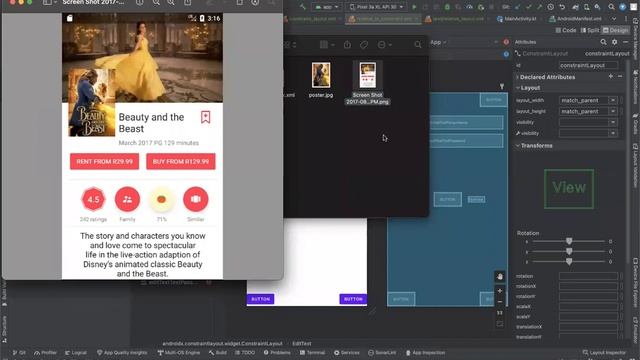
Task: Click the RENT FROM R29.99 button
Action: [x=104, y=162]
